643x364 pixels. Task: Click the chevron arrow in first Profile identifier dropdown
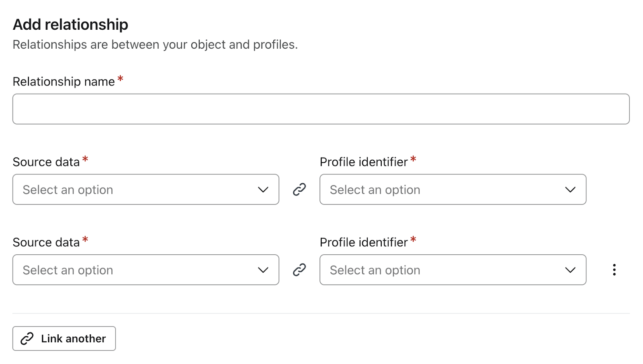[x=570, y=190]
